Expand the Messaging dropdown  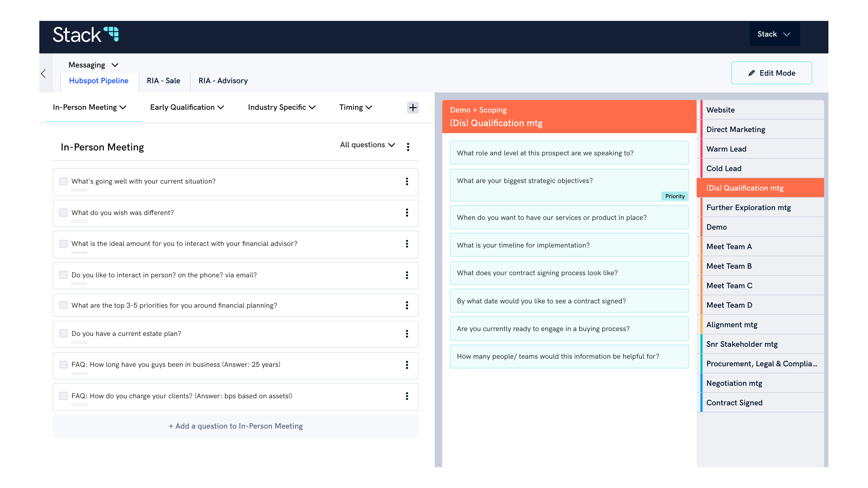pyautogui.click(x=93, y=65)
